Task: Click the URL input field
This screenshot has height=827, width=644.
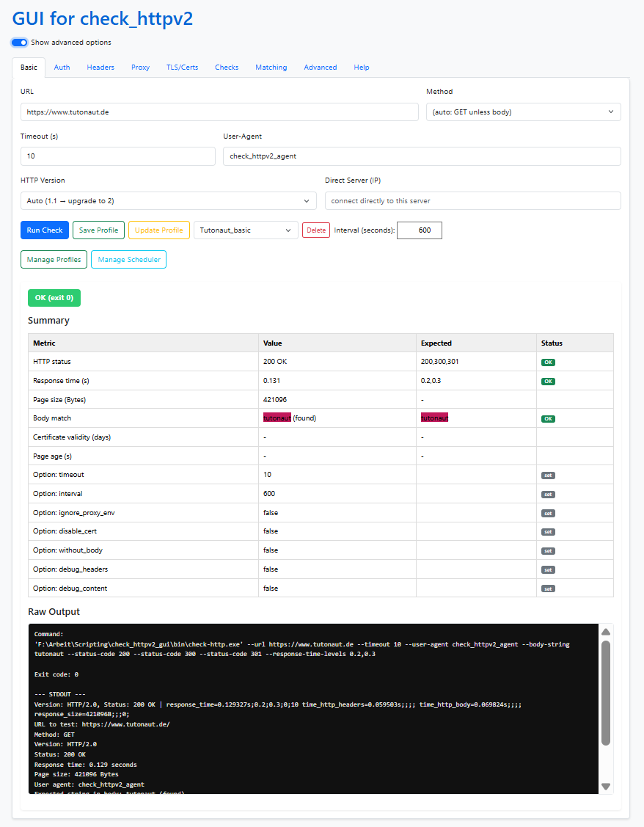Action: click(x=219, y=112)
